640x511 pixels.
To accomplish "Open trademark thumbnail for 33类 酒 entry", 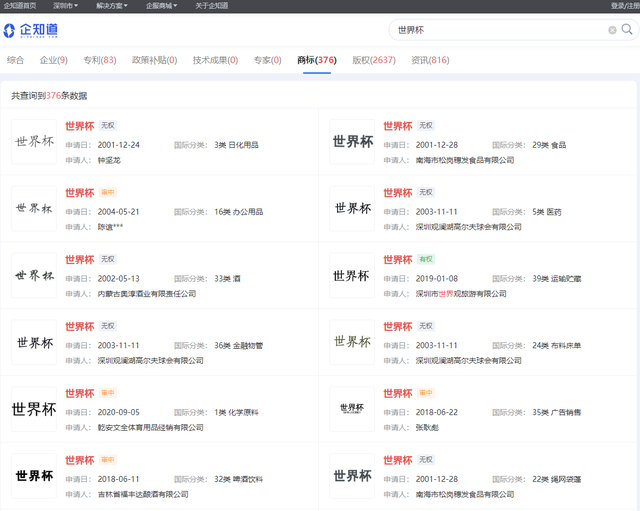I will coord(34,275).
